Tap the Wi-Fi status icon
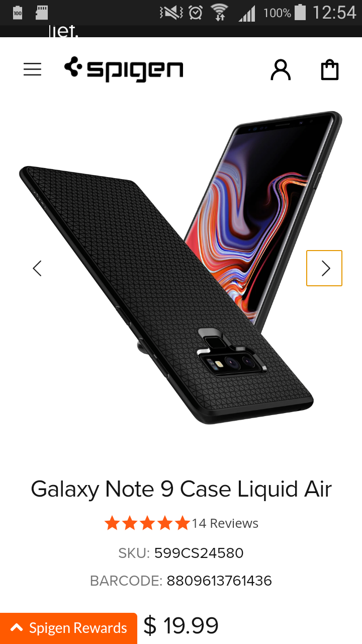The image size is (362, 644). coord(220,13)
